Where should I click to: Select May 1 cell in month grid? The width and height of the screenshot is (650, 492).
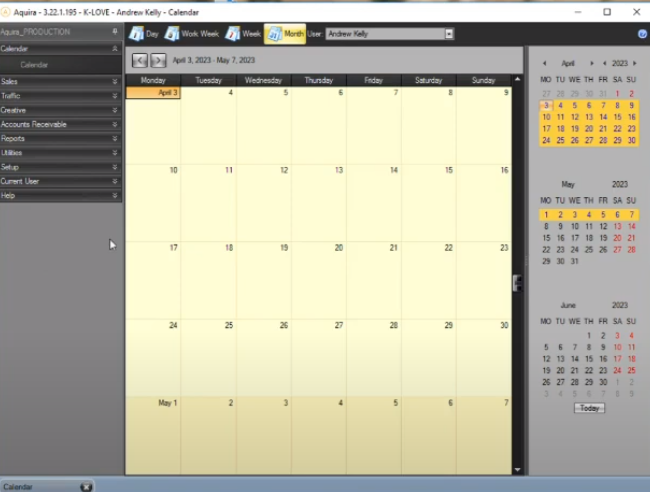click(153, 436)
